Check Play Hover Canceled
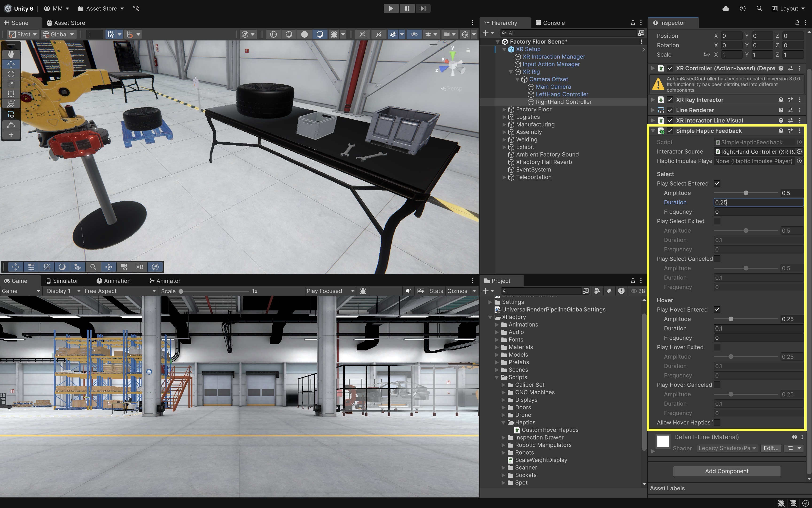812x508 pixels. [x=717, y=385]
